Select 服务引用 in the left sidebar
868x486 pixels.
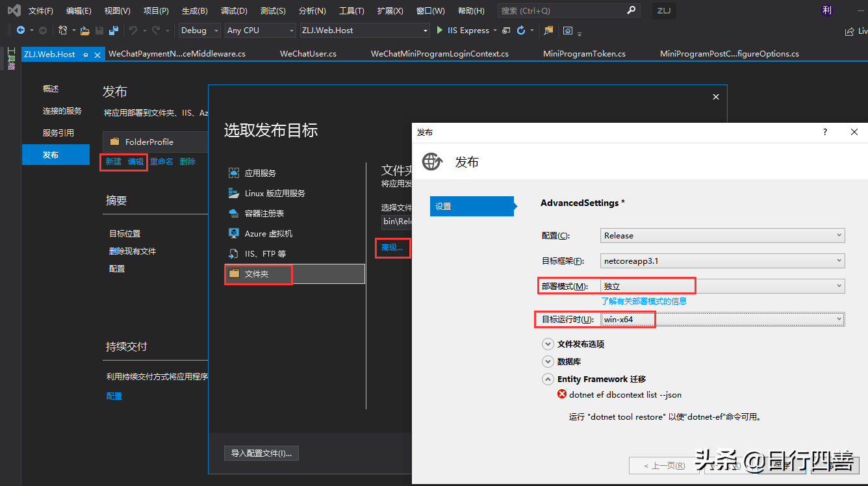click(x=58, y=133)
